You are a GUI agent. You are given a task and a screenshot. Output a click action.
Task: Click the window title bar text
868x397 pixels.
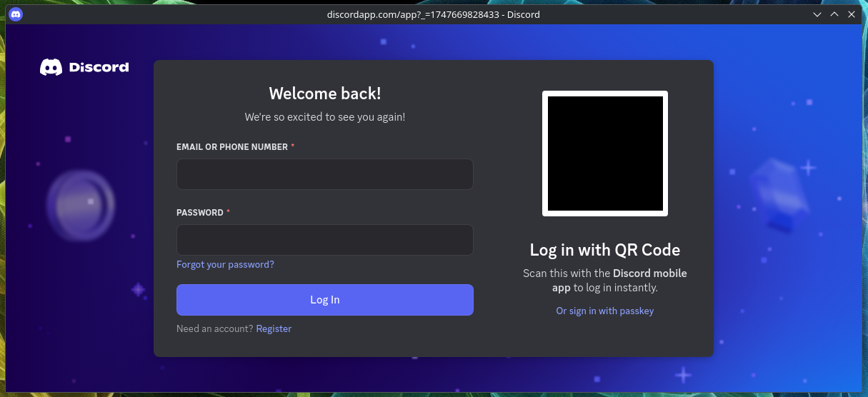point(433,14)
